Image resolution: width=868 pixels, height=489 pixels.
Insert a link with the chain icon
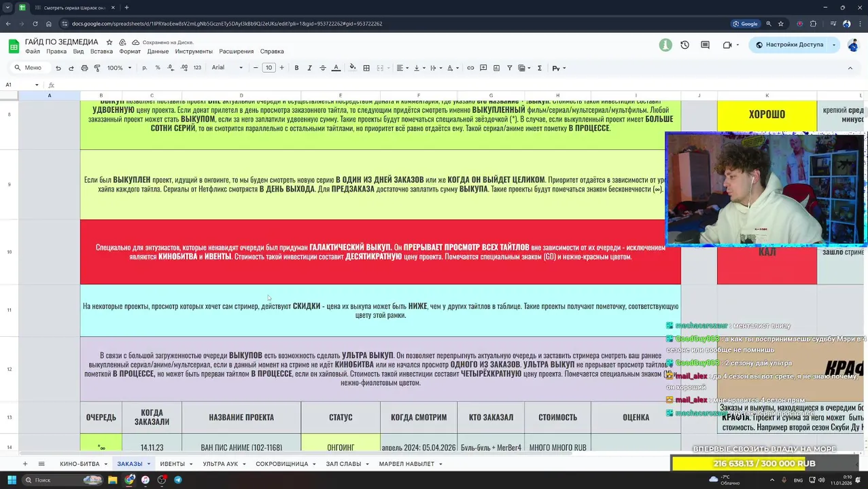pos(470,68)
